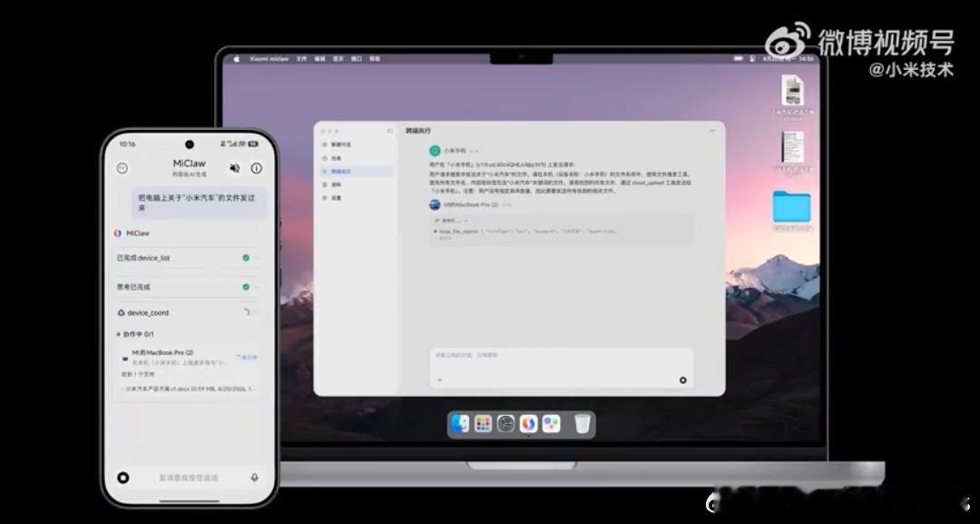Click the battery icon in Mac menu bar
This screenshot has height=524, width=980.
click(738, 59)
